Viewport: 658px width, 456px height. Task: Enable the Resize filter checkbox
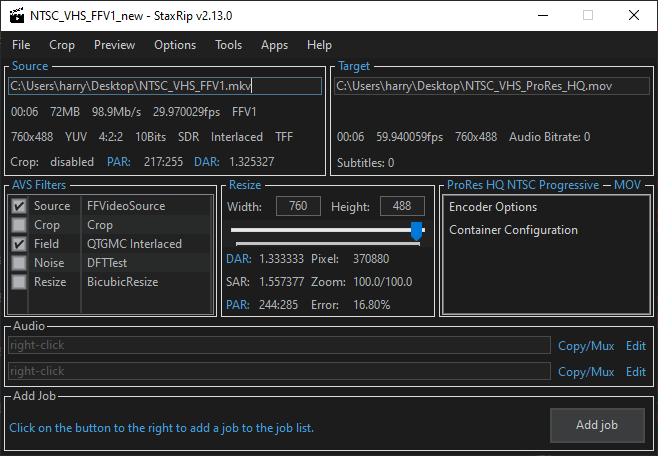point(19,281)
